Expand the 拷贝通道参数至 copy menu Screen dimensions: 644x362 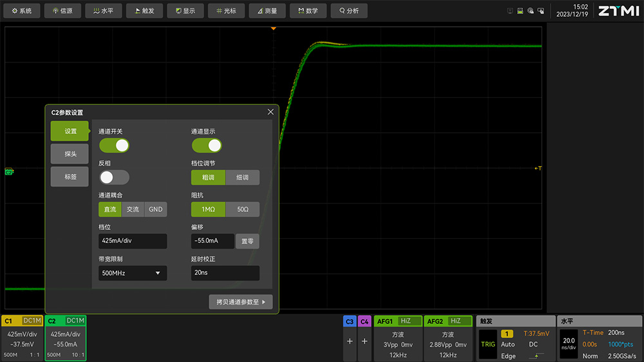click(241, 301)
